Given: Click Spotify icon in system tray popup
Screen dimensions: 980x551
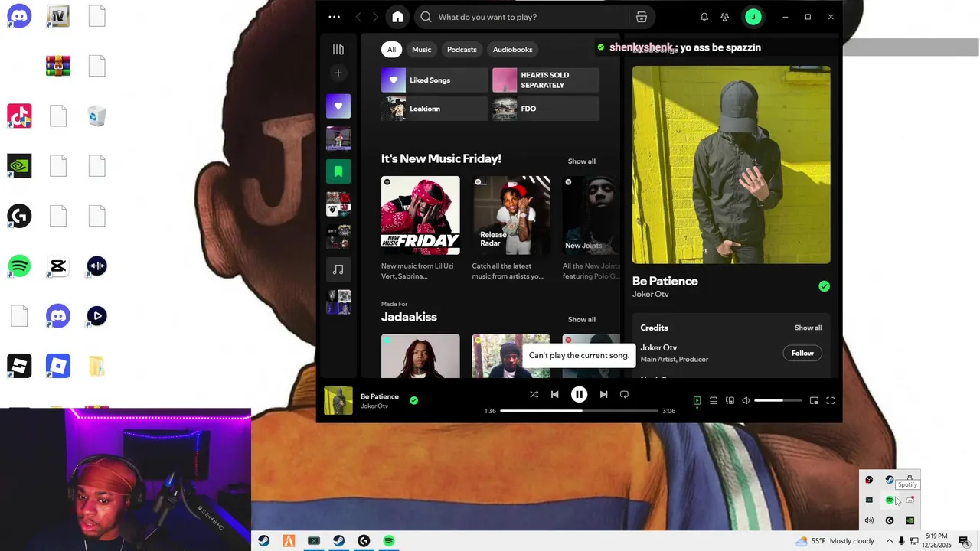Looking at the screenshot, I should [890, 500].
